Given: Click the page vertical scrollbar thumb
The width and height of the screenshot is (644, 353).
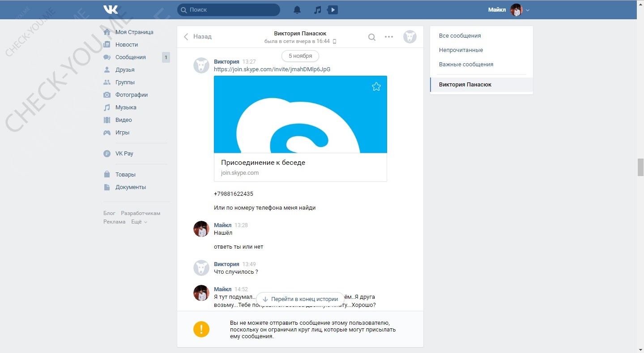Looking at the screenshot, I should coord(640,167).
